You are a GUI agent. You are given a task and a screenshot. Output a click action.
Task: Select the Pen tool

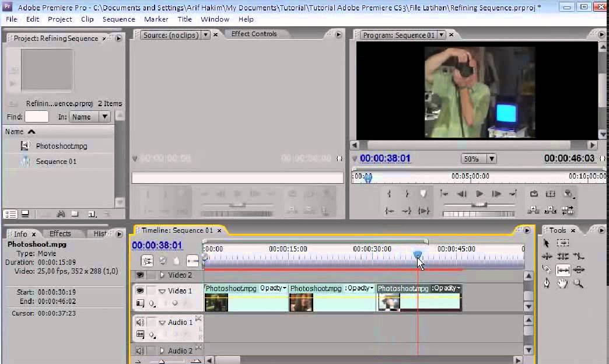(547, 283)
